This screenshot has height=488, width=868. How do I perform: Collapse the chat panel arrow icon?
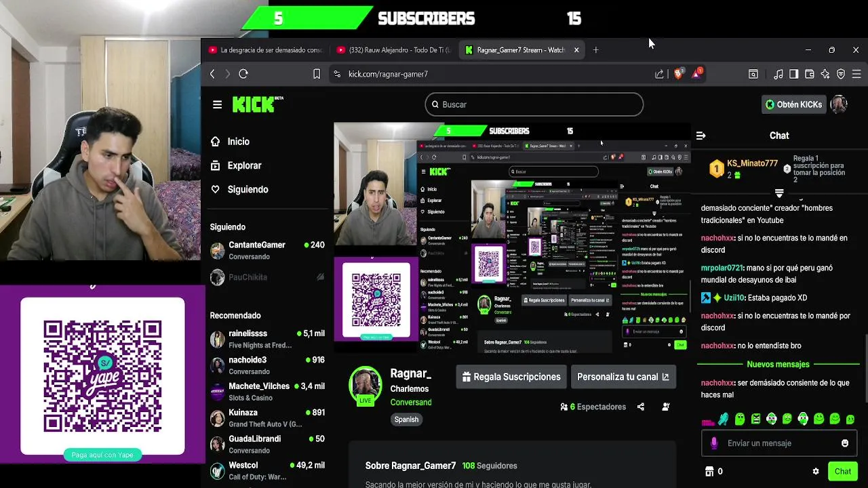click(701, 136)
